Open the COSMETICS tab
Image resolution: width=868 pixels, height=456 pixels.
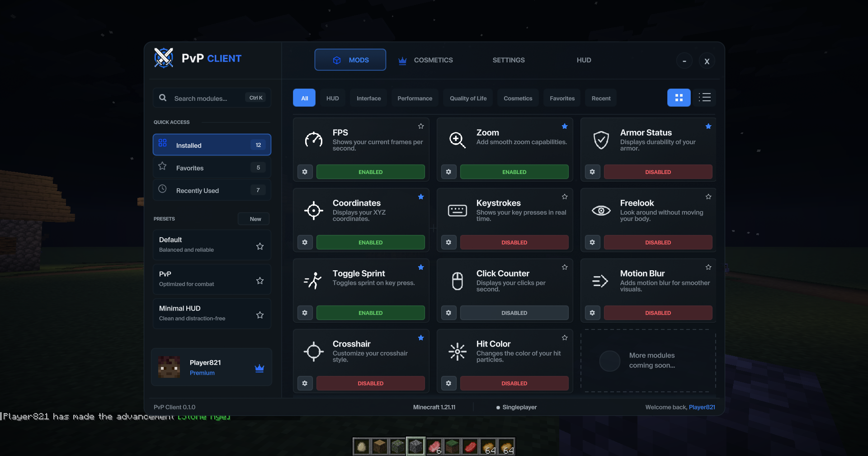coord(425,60)
